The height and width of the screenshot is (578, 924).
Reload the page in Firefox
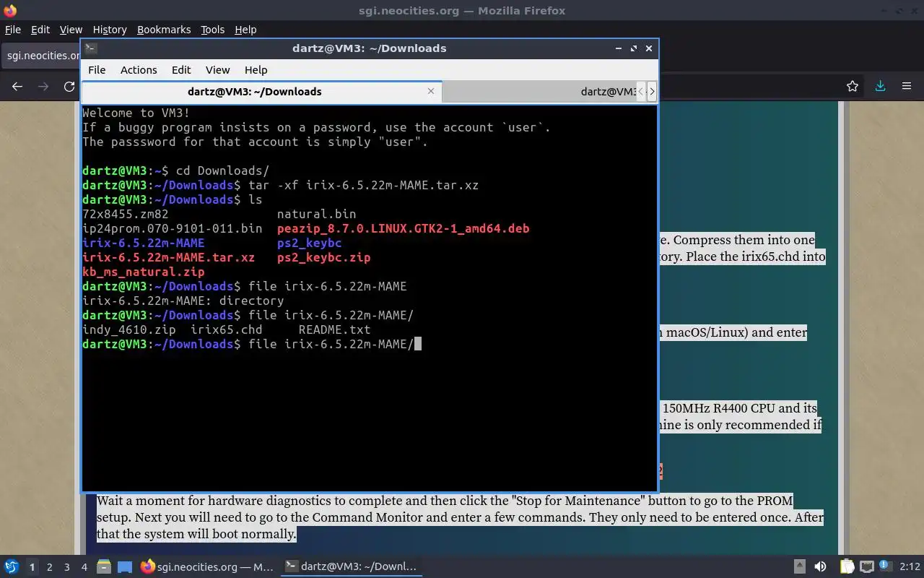click(69, 86)
